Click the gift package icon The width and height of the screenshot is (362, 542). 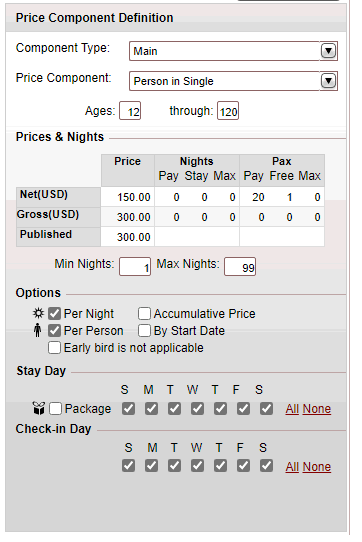[39, 408]
